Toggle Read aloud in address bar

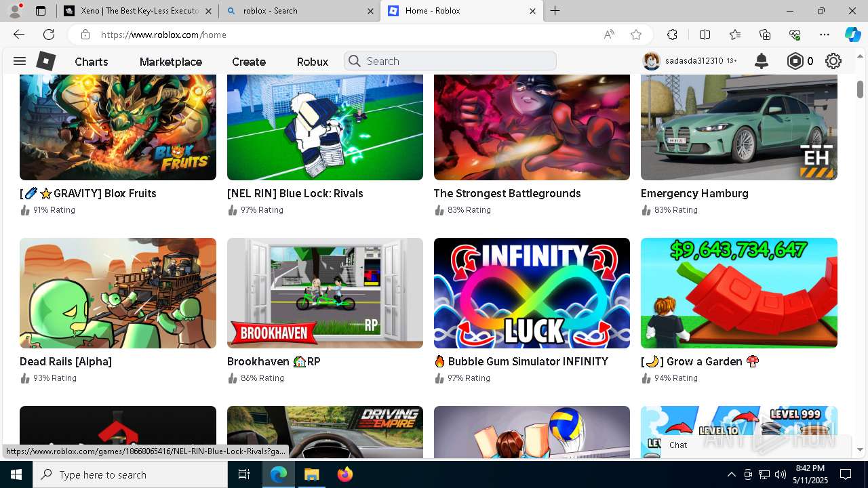point(609,35)
